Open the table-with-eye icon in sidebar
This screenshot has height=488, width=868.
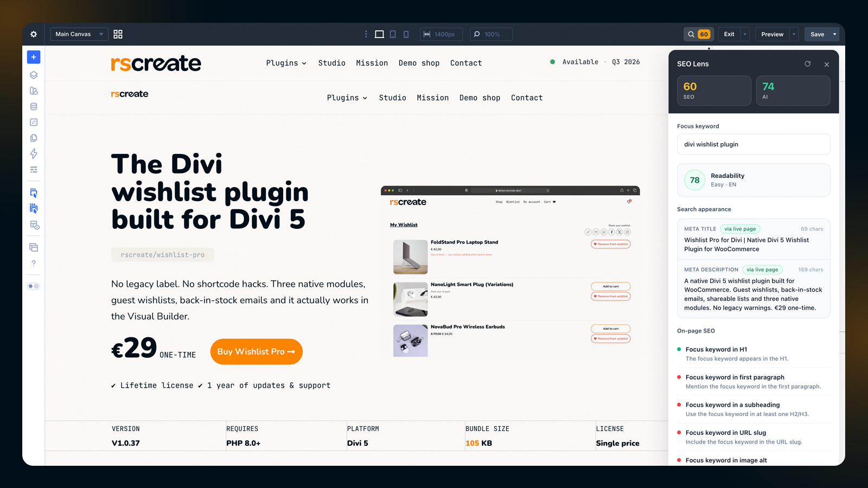point(34,225)
